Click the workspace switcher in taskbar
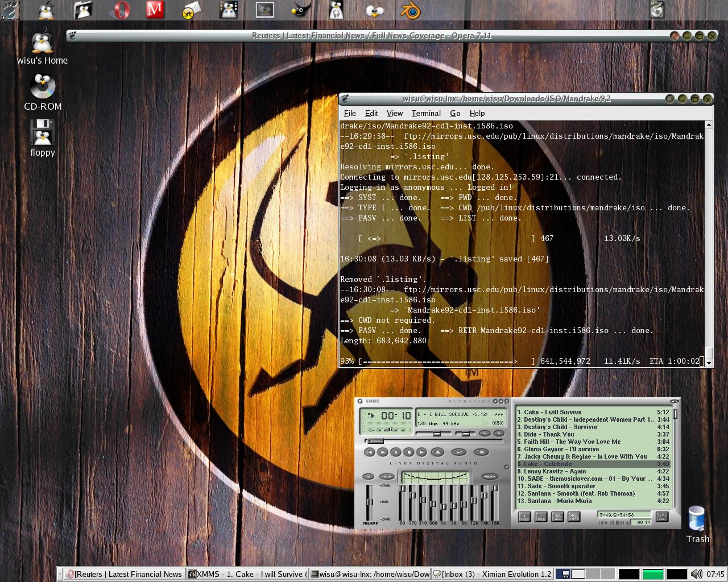728x582 pixels. (585, 574)
